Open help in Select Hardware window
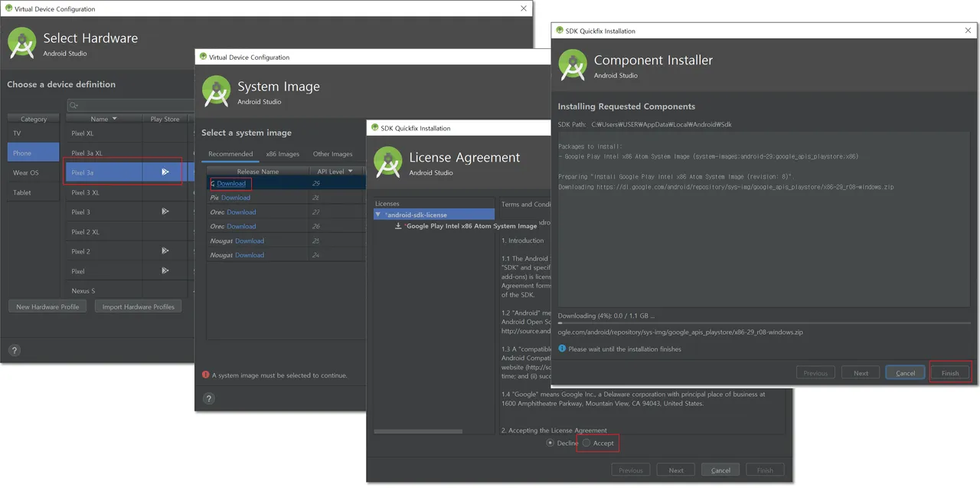980x488 pixels. [14, 350]
